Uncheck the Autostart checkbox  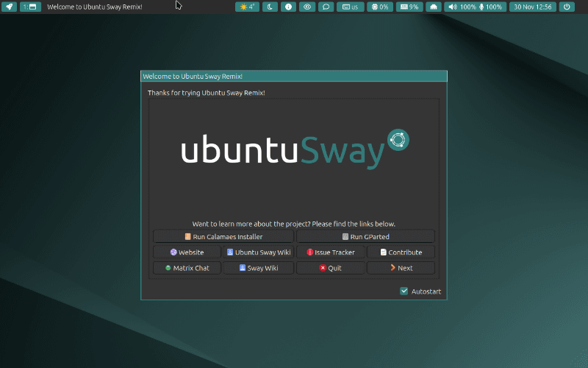click(x=404, y=291)
